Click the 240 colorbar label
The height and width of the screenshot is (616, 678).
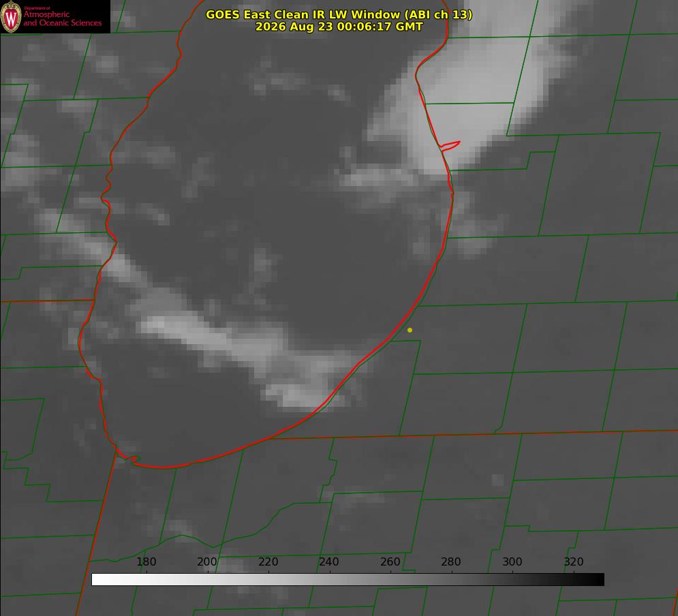(329, 561)
